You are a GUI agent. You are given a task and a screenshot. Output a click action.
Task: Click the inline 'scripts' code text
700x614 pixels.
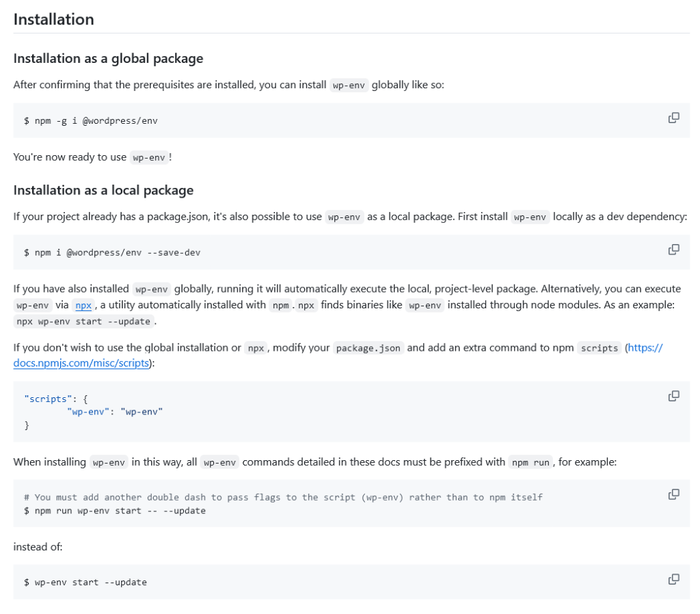click(x=599, y=348)
